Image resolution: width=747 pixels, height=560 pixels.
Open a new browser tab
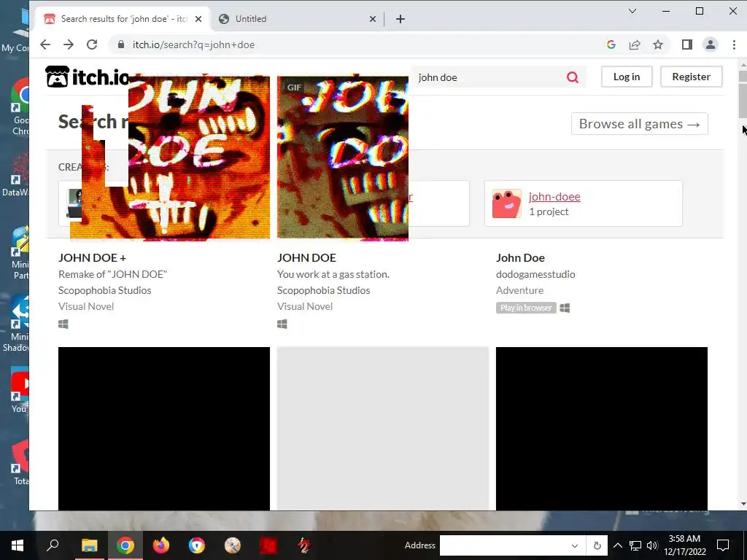click(400, 19)
